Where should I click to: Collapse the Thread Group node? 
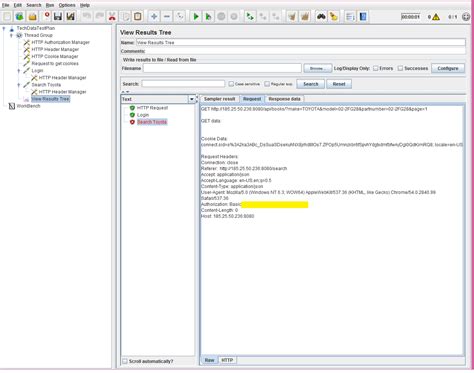coord(11,35)
